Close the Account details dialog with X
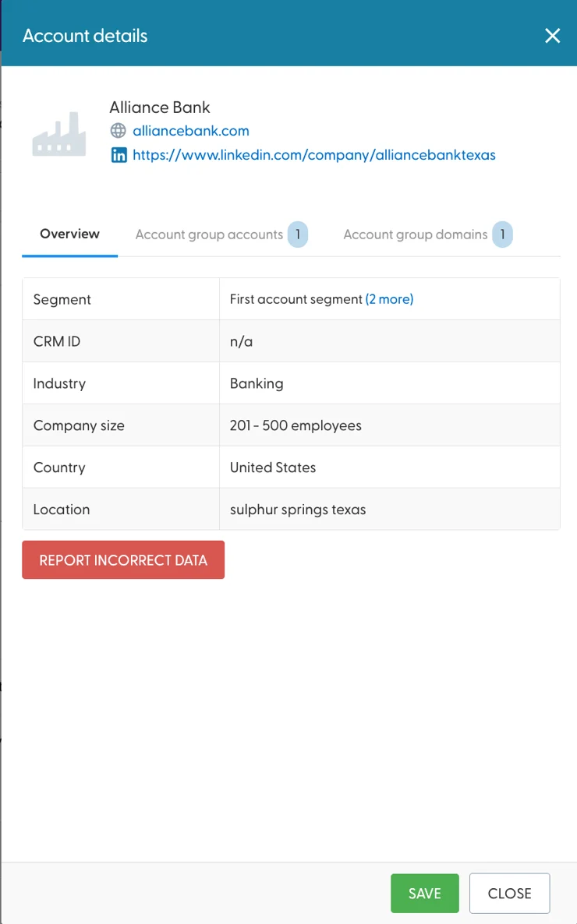The height and width of the screenshot is (924, 577). 552,36
